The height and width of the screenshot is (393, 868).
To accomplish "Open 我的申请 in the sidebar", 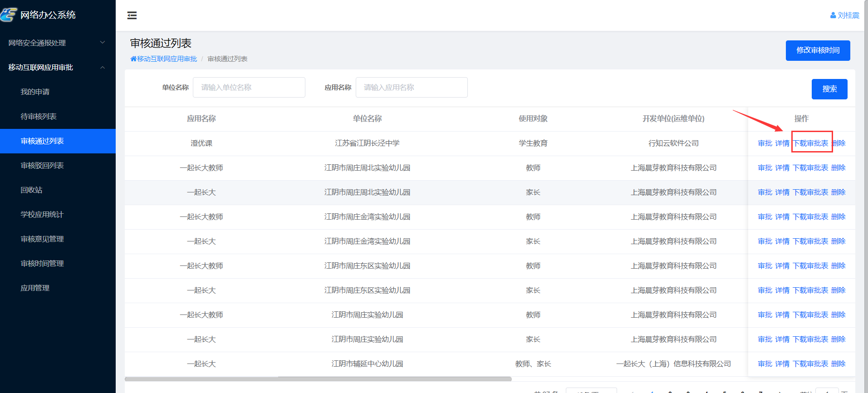I will 35,92.
